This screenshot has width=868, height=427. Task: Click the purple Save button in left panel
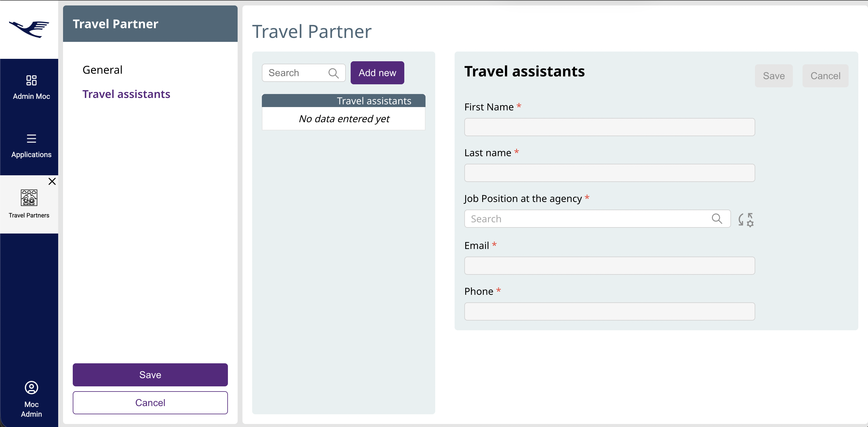click(150, 375)
